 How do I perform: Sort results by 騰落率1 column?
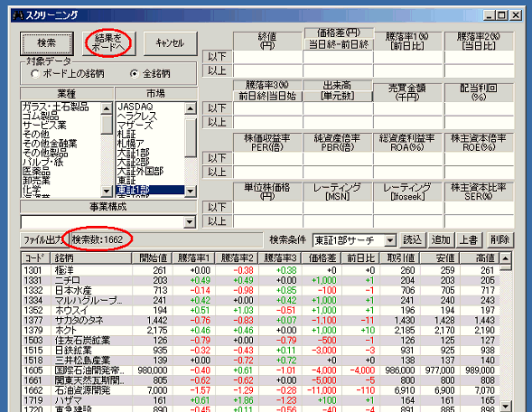[193, 258]
